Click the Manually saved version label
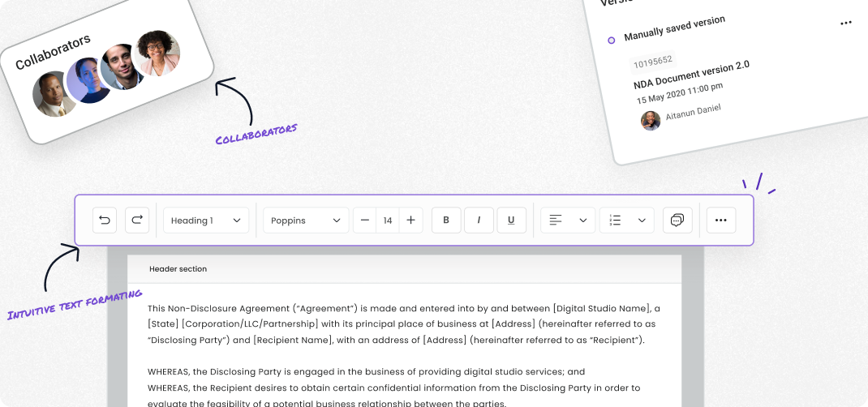868x407 pixels. pyautogui.click(x=674, y=28)
